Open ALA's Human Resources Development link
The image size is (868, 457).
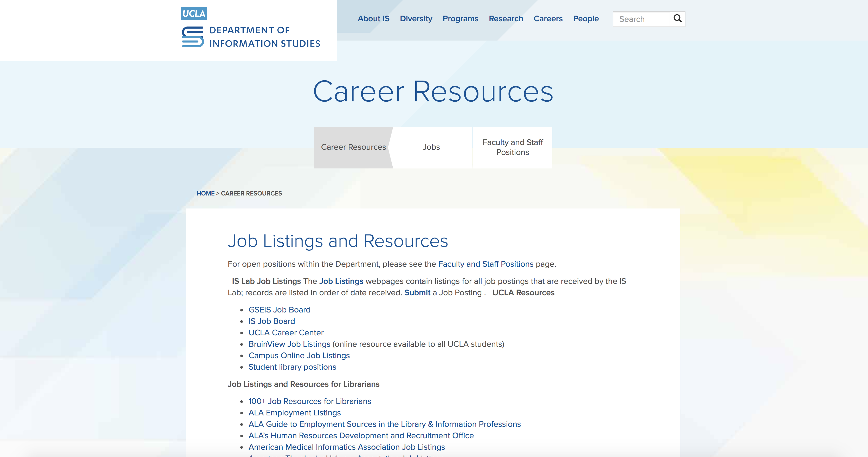[x=361, y=436]
